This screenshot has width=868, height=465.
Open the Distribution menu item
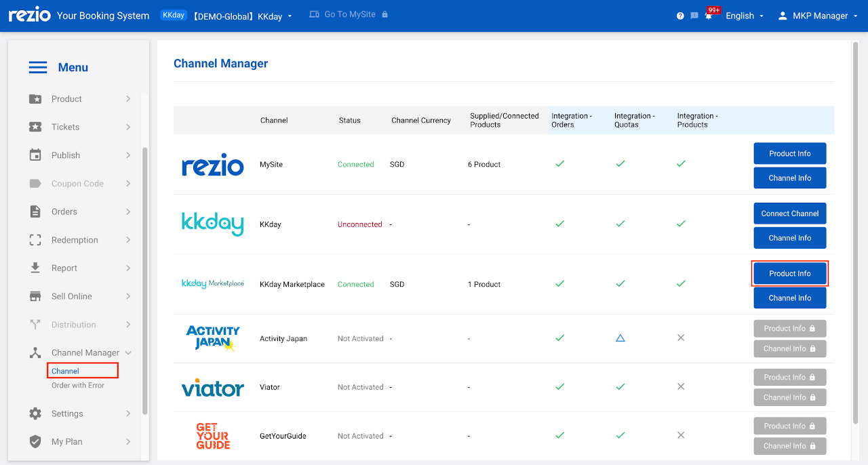click(x=81, y=325)
